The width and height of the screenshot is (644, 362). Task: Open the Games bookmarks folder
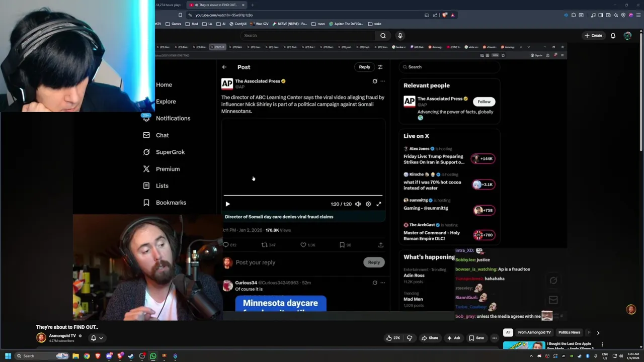pyautogui.click(x=173, y=24)
